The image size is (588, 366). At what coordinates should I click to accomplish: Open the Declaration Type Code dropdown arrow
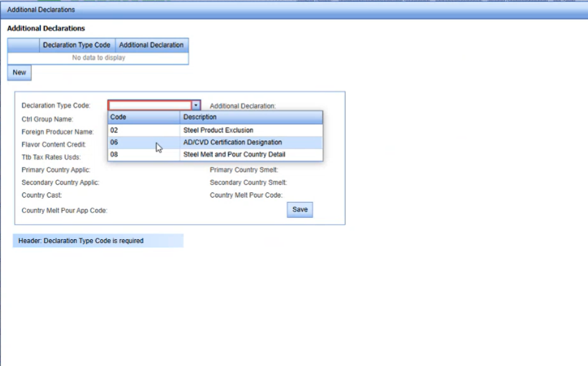196,105
